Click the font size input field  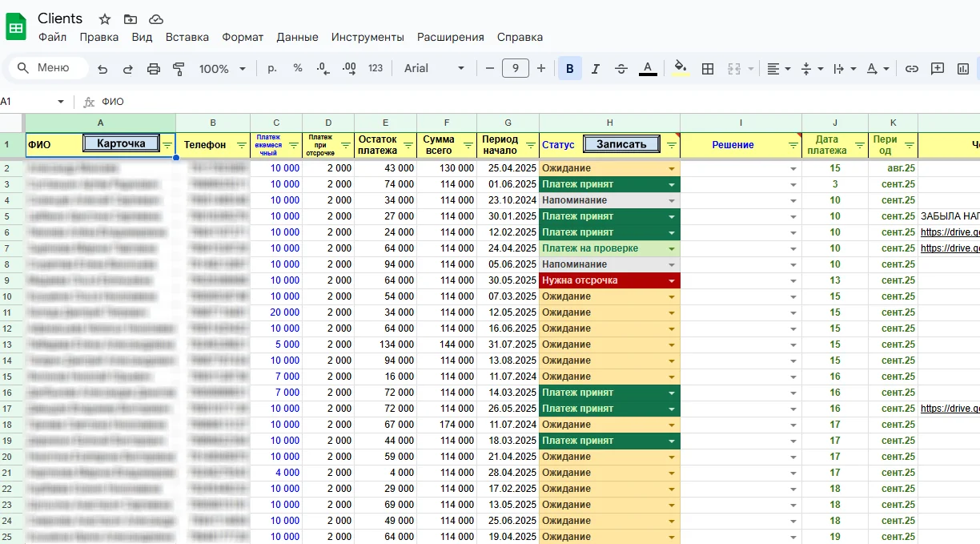[x=516, y=69]
